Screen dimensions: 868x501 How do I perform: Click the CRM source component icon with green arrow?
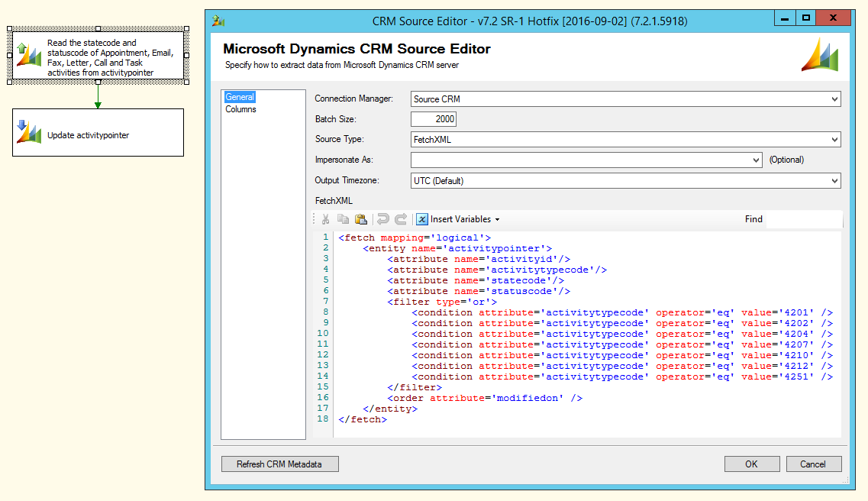coord(29,55)
